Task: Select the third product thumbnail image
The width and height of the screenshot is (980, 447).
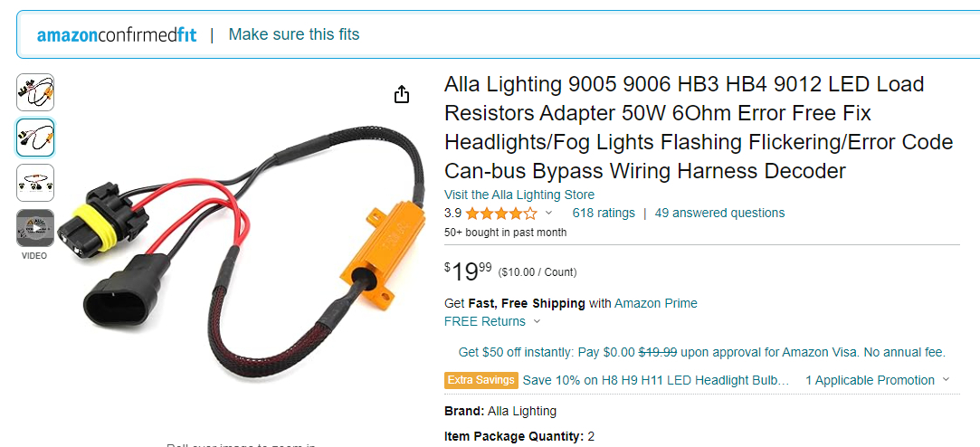Action: [35, 183]
